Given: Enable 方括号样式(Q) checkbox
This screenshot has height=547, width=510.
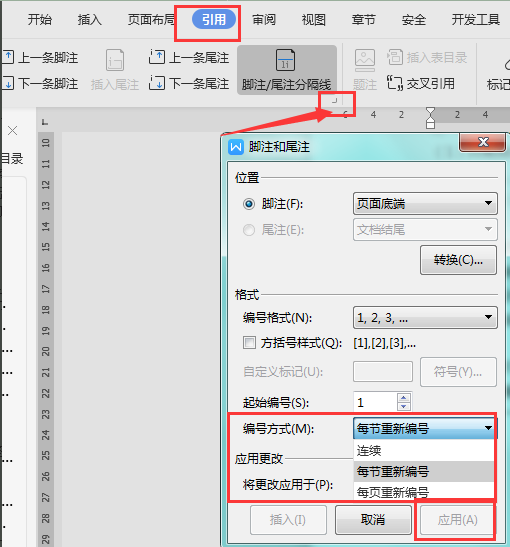Looking at the screenshot, I should click(x=249, y=343).
